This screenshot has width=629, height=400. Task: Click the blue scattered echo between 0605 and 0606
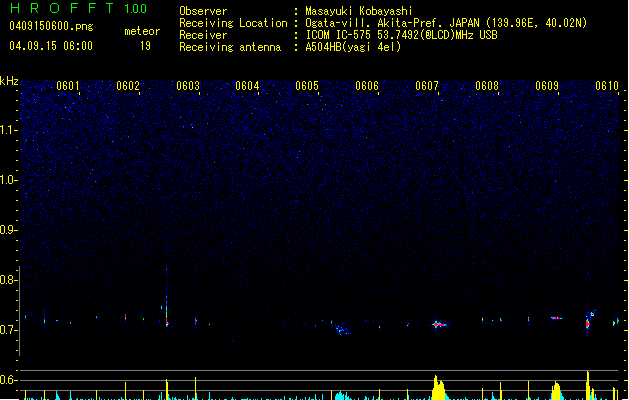(342, 329)
